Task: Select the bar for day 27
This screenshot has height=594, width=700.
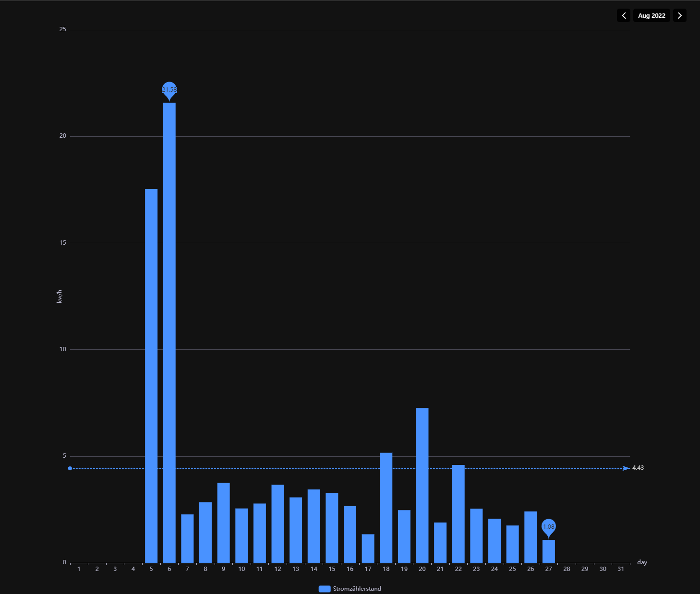Action: pyautogui.click(x=548, y=551)
